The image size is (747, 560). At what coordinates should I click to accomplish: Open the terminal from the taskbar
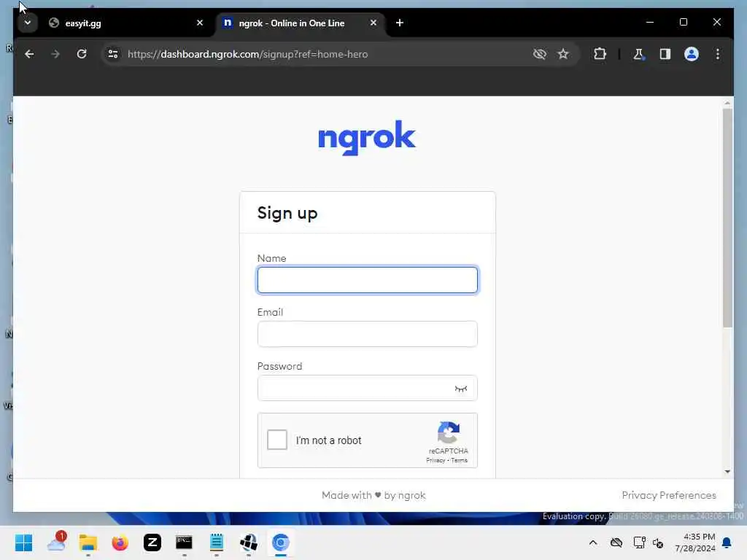click(x=184, y=542)
